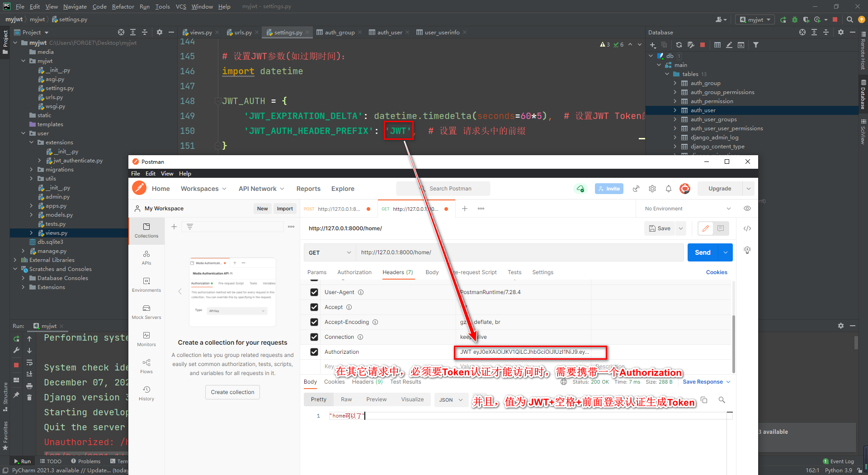Toggle environment quick look eye icon

747,209
